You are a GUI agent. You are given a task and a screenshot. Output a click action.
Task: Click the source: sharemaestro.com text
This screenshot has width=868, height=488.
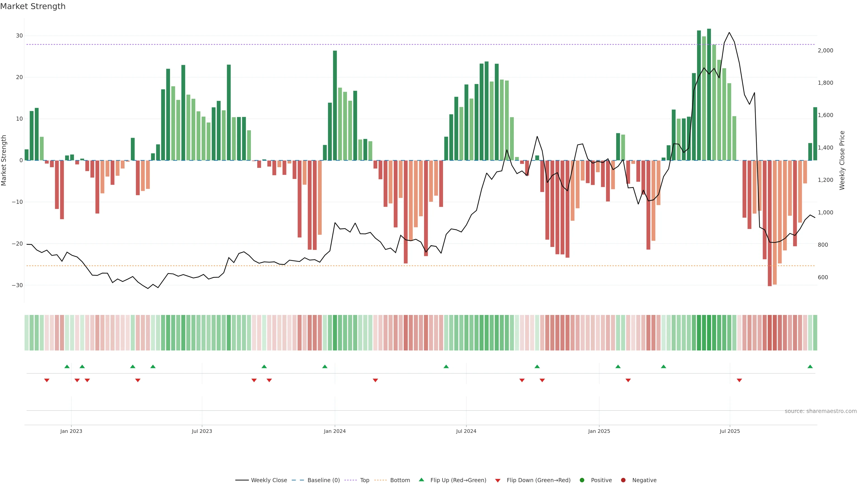click(x=821, y=411)
